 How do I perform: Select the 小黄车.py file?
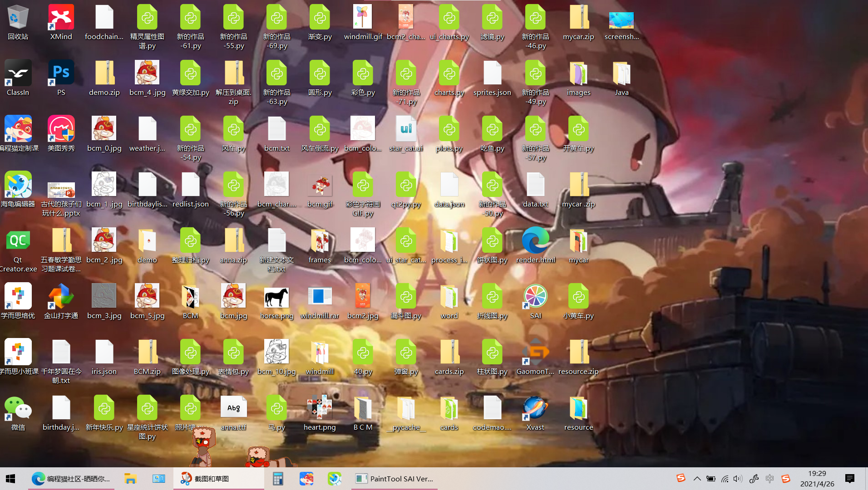click(x=579, y=301)
